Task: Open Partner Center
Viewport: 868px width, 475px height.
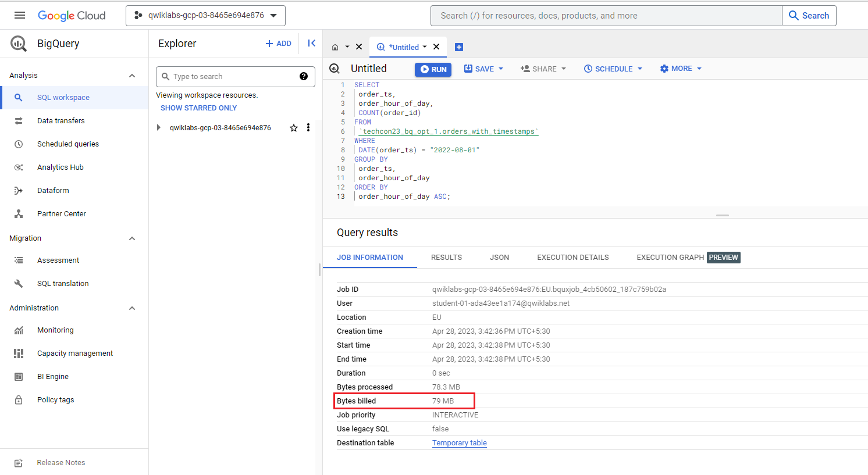Action: [74, 214]
